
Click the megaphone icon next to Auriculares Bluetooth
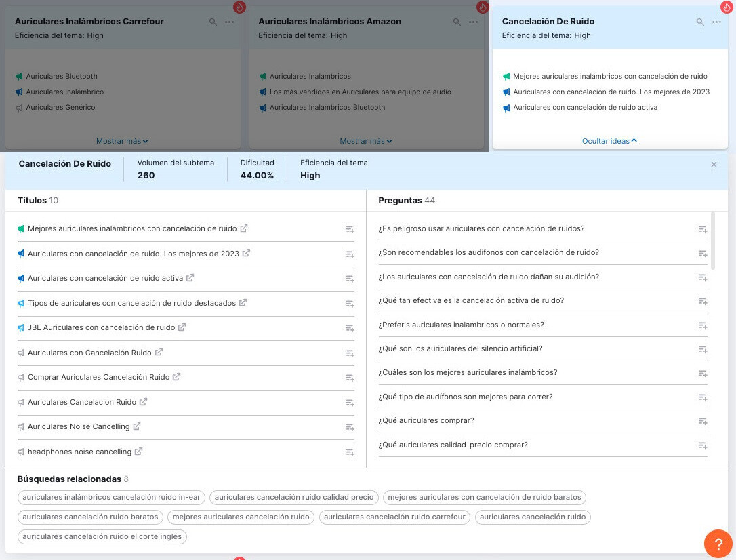(x=21, y=76)
